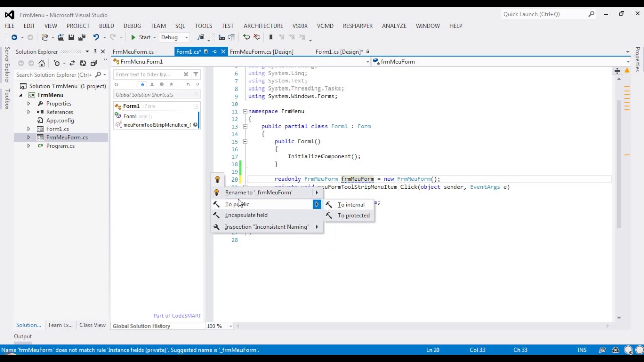This screenshot has width=644, height=362.
Task: Select Solution 'FrmMenu' root node
Action: [67, 86]
